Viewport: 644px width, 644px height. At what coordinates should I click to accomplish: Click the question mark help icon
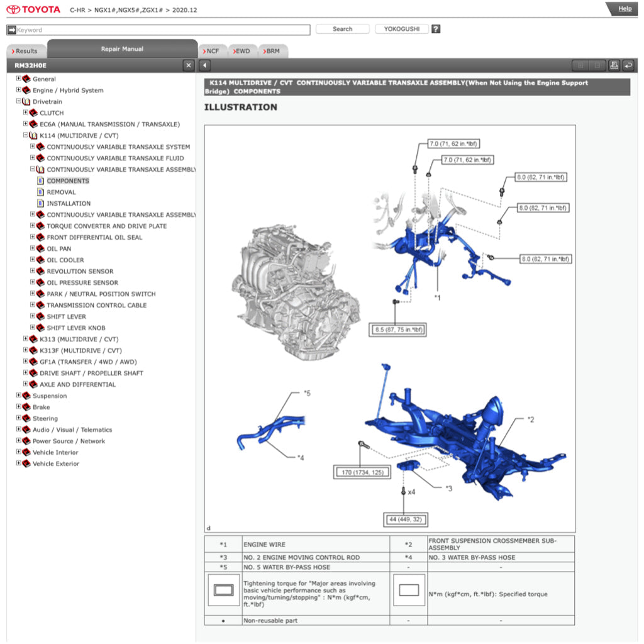pos(436,29)
